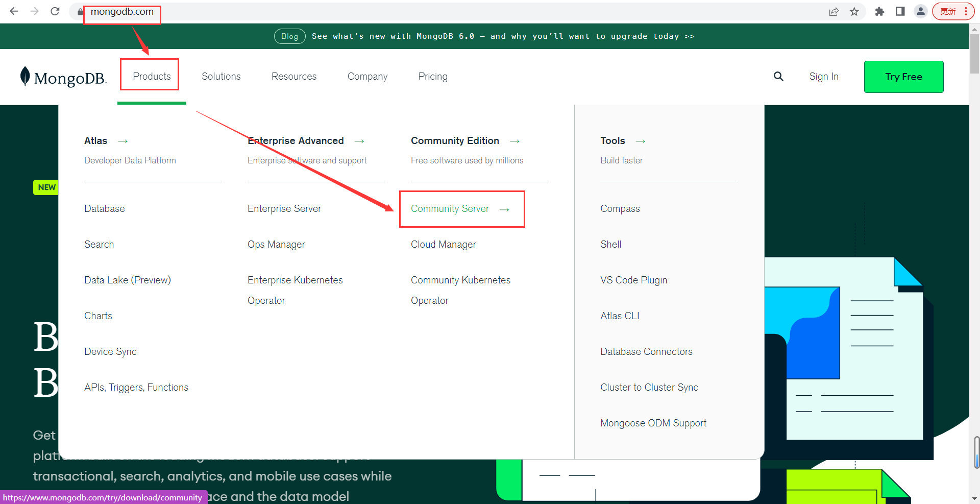Image resolution: width=980 pixels, height=504 pixels.
Task: Click scrollbar down arrow
Action: (974, 498)
